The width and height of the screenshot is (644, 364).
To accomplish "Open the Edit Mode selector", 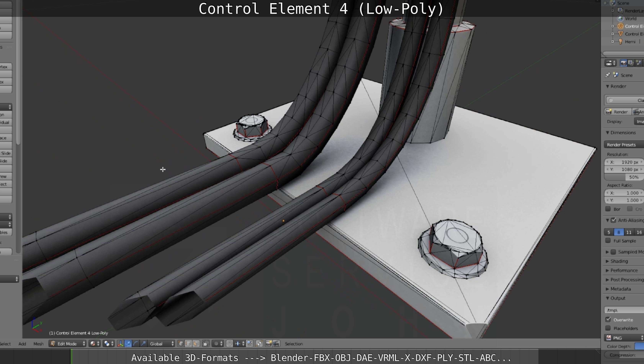I will click(x=67, y=344).
